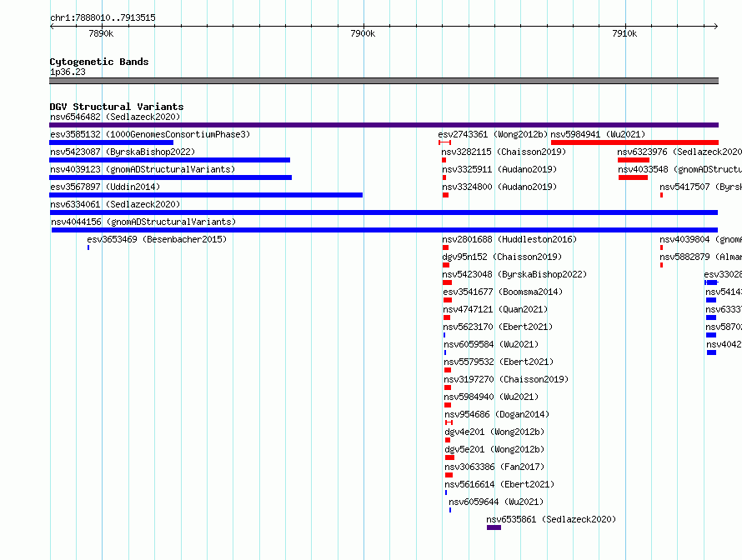This screenshot has width=742, height=560.
Task: Open nsv6323976 Sedlazeck variant label
Action: click(679, 152)
